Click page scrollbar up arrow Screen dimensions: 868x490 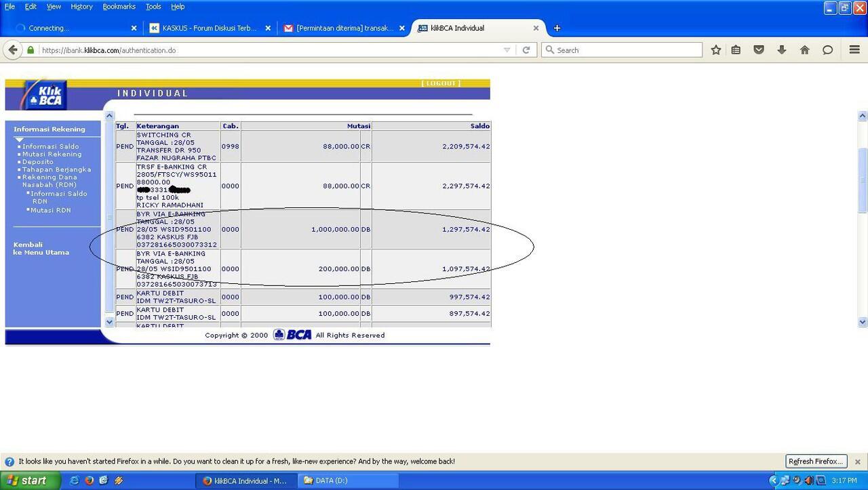point(863,116)
